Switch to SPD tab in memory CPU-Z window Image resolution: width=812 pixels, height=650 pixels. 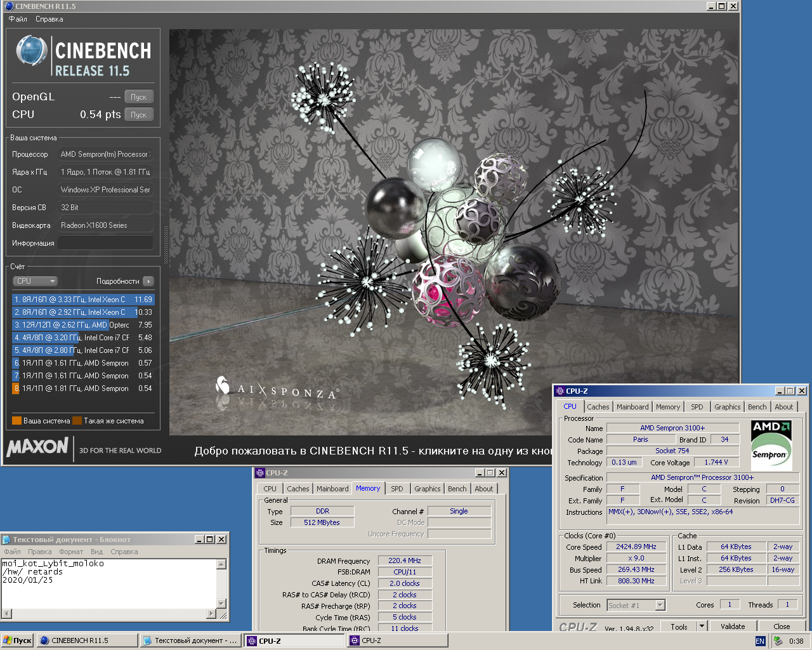[397, 489]
